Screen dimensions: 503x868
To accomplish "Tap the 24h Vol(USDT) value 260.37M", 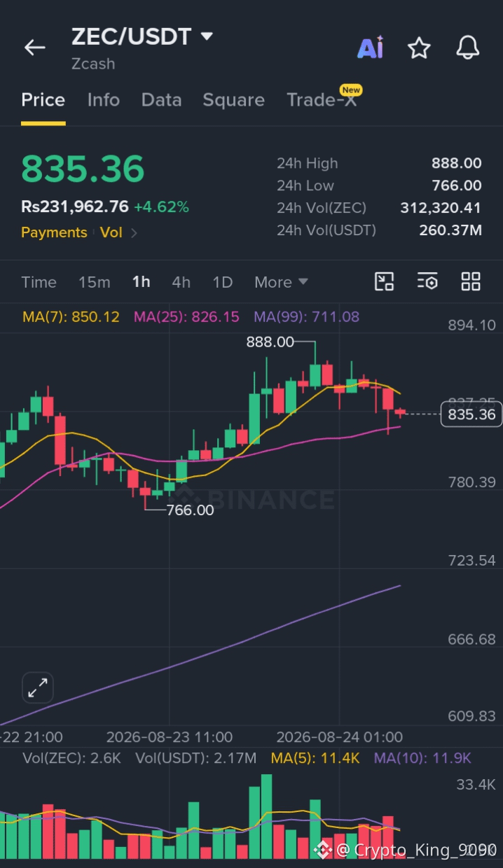I will (x=450, y=230).
